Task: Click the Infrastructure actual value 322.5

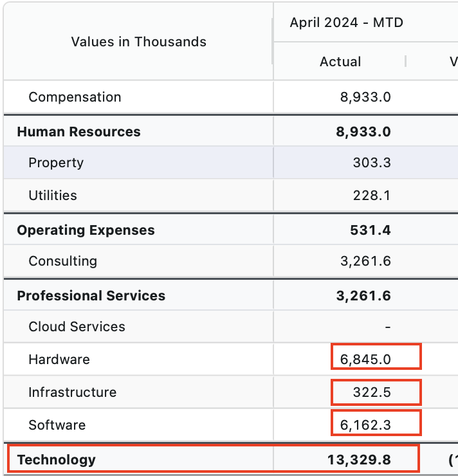Action: pos(372,392)
